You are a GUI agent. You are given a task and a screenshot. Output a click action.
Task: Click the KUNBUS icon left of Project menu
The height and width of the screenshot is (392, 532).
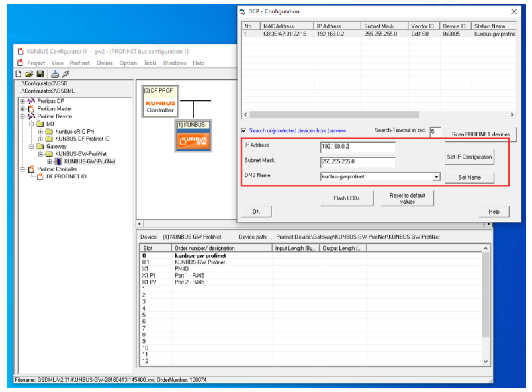tap(21, 63)
